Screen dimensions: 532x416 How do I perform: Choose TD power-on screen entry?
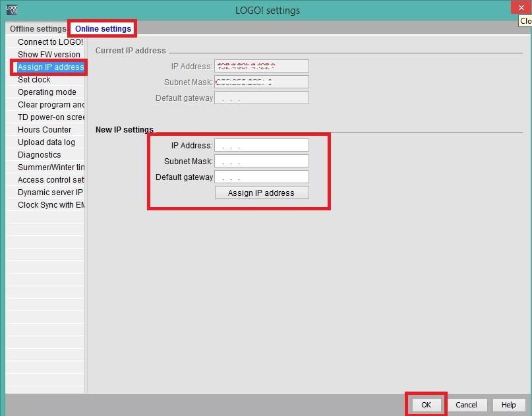coord(51,117)
